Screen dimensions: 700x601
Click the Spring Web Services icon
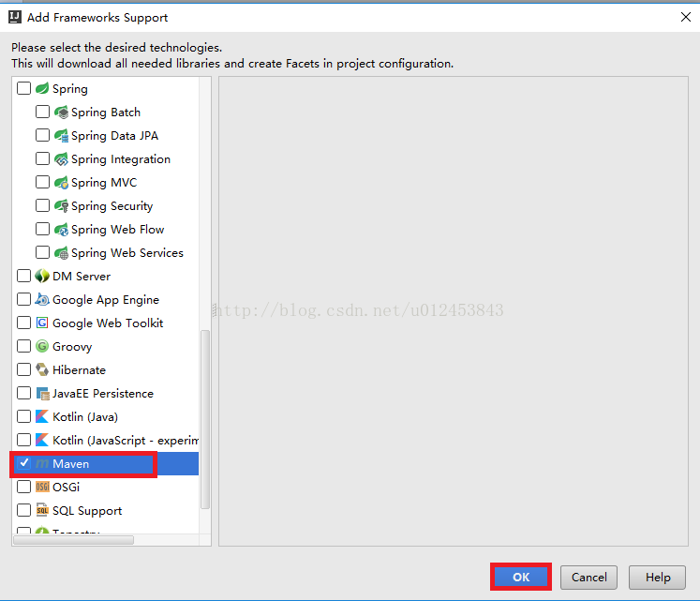point(61,252)
